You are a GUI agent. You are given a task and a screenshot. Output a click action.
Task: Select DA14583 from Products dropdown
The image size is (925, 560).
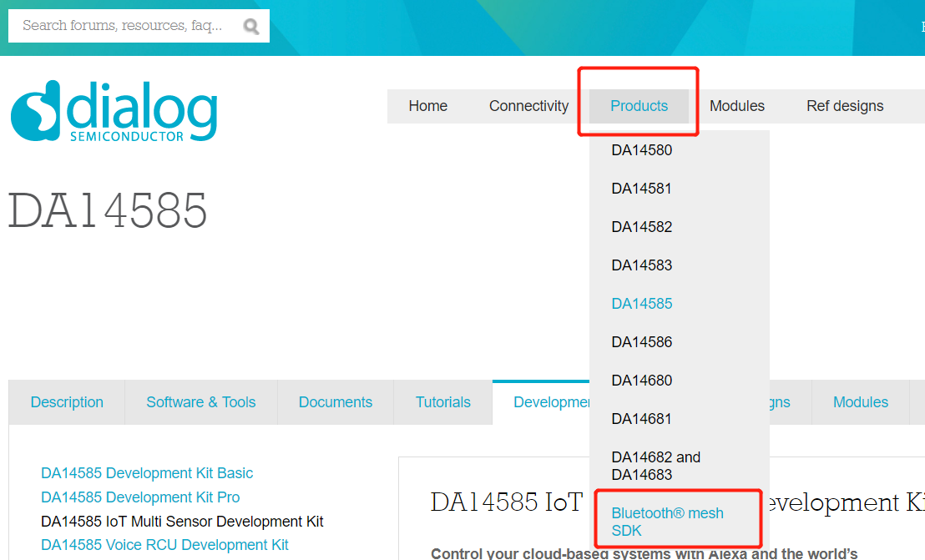tap(642, 265)
